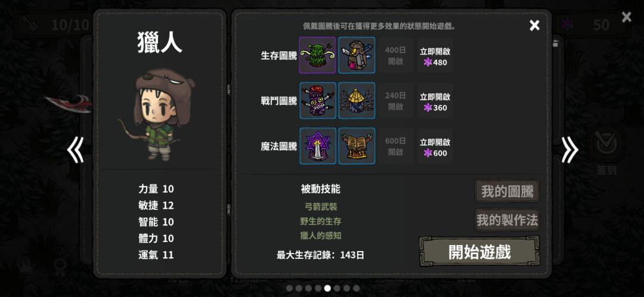Start the game with 開始遊戲
Viewport: 644px width, 297px height.
[479, 252]
